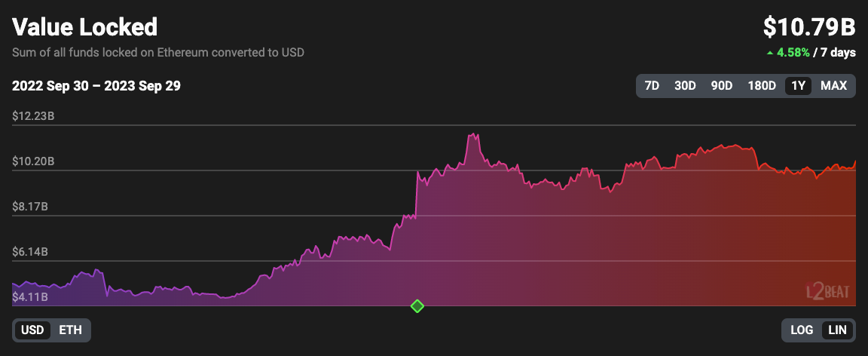
Task: Click the Value Locked heading
Action: pyautogui.click(x=85, y=27)
